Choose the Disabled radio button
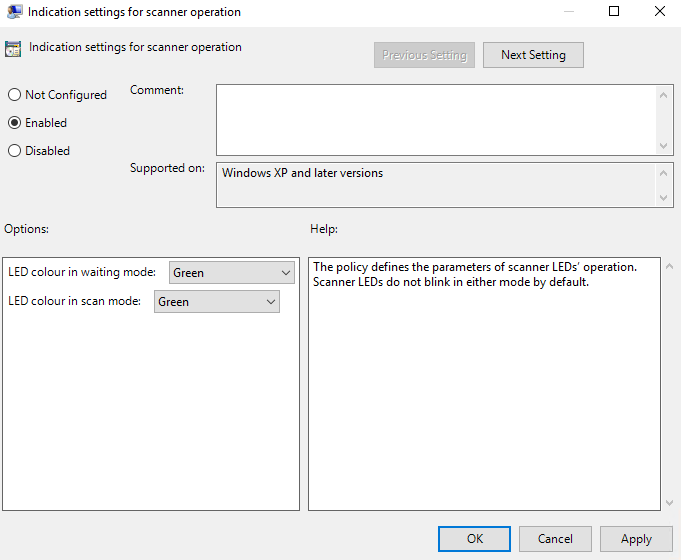681x560 pixels. tap(14, 151)
